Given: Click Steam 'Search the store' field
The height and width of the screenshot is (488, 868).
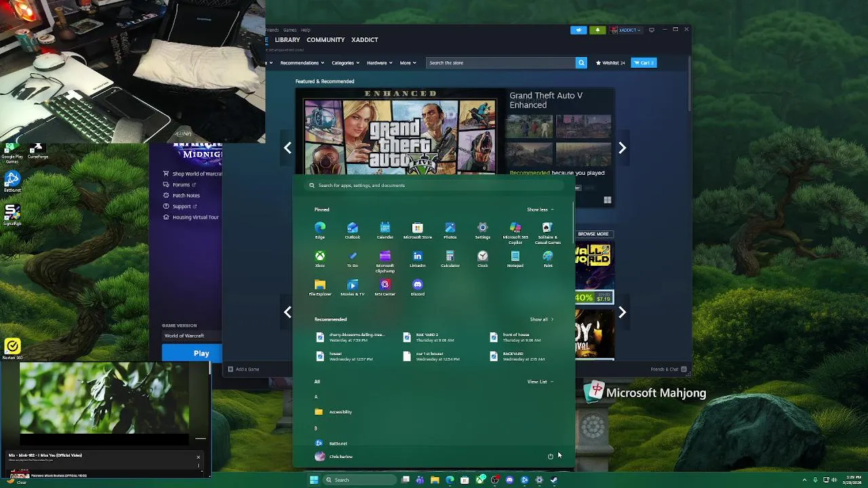Looking at the screenshot, I should point(500,63).
